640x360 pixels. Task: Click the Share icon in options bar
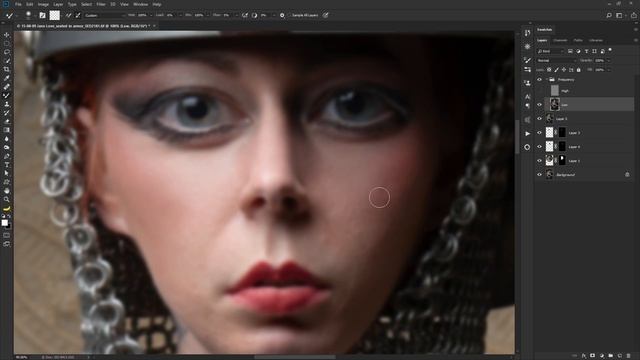[633, 15]
